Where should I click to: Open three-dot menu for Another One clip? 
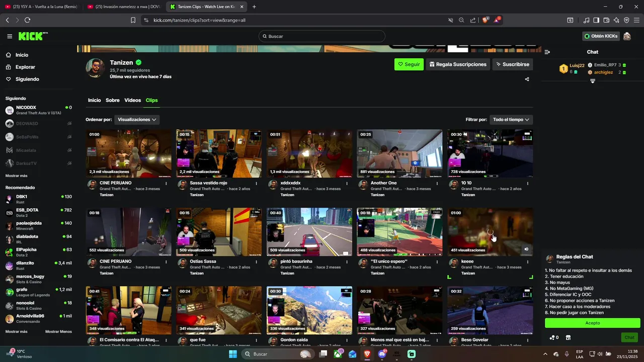(437, 184)
